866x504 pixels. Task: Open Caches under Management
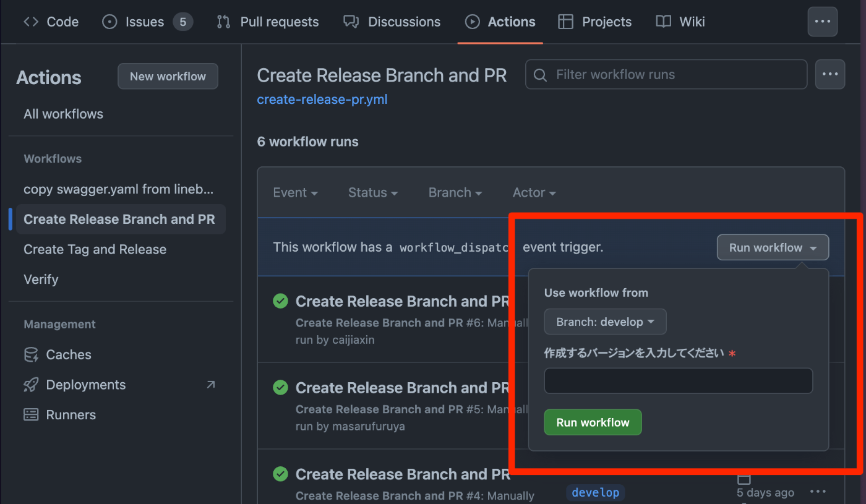68,354
